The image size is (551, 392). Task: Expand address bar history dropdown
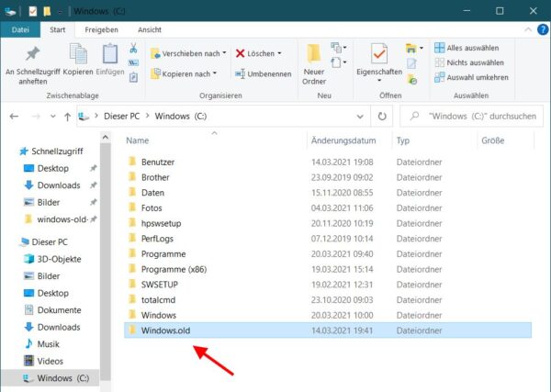click(x=360, y=117)
